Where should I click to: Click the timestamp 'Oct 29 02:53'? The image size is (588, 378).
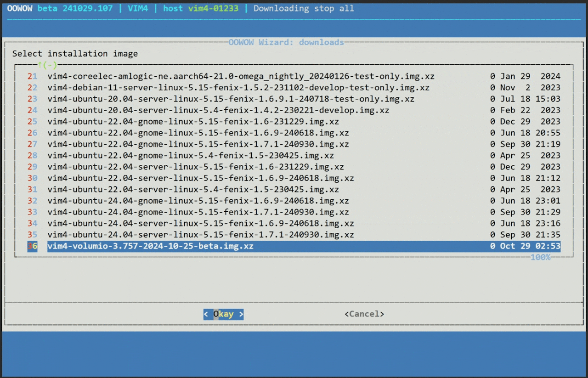(530, 246)
